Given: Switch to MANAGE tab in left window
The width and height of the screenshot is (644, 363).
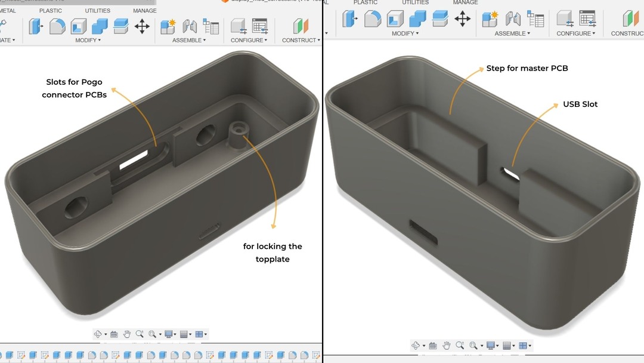Looking at the screenshot, I should [x=144, y=11].
